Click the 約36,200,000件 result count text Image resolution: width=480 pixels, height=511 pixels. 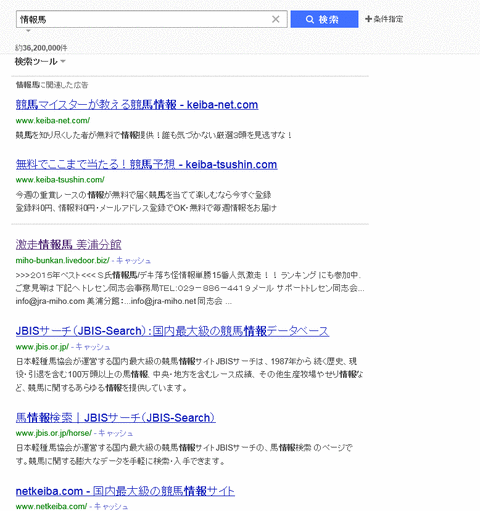(x=41, y=48)
